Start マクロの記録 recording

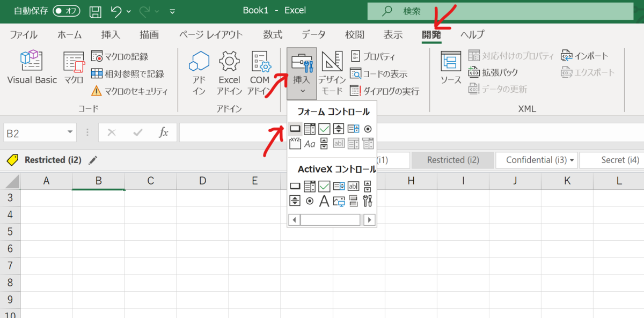(120, 56)
